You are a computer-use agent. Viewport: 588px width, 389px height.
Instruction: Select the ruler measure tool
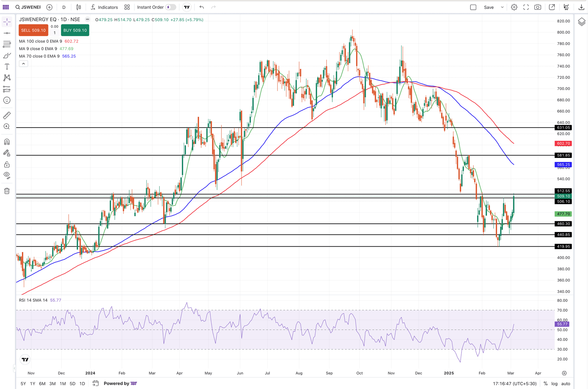pos(7,115)
